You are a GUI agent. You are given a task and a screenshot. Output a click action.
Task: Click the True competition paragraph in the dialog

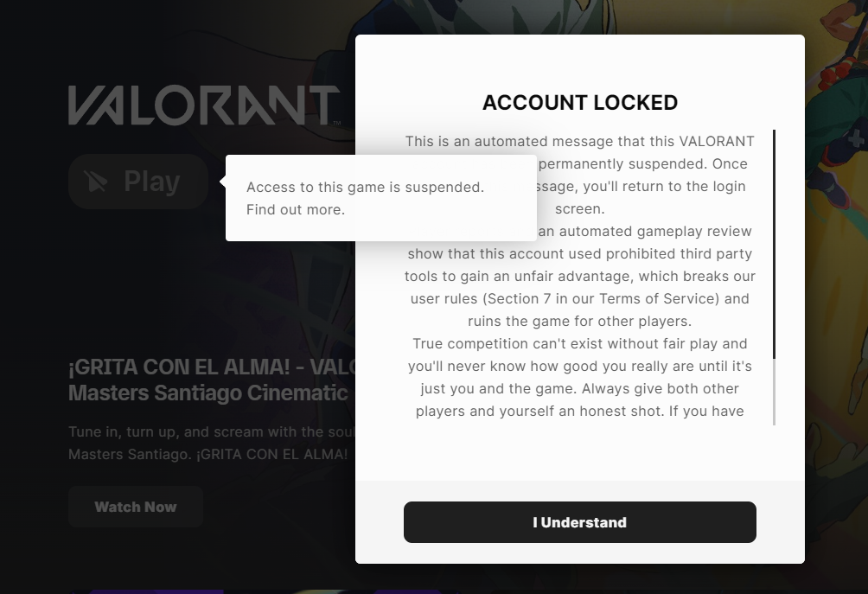click(579, 344)
